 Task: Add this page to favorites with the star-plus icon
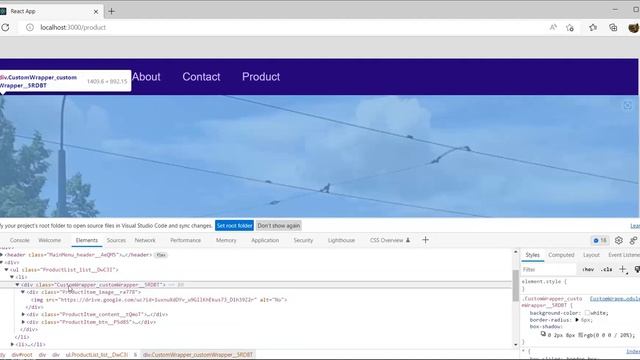(x=570, y=27)
